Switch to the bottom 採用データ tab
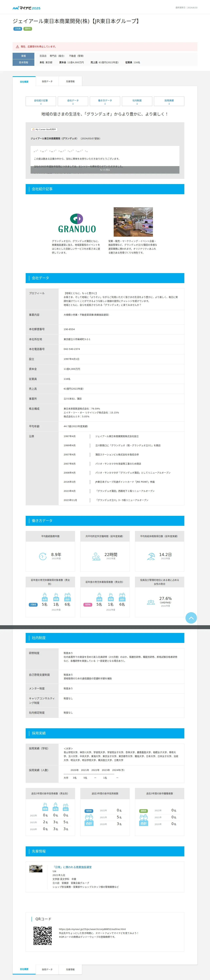210x980 pixels. pos(47,969)
